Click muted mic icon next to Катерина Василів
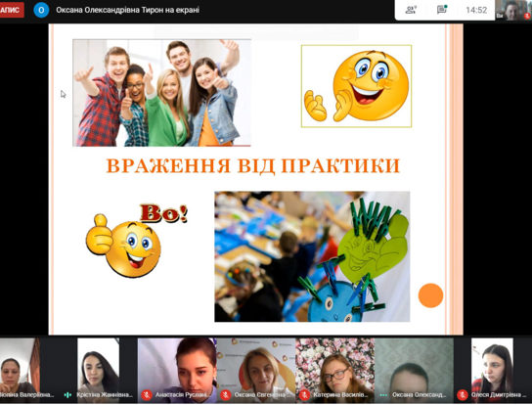Image resolution: width=532 pixels, height=405 pixels. point(304,395)
